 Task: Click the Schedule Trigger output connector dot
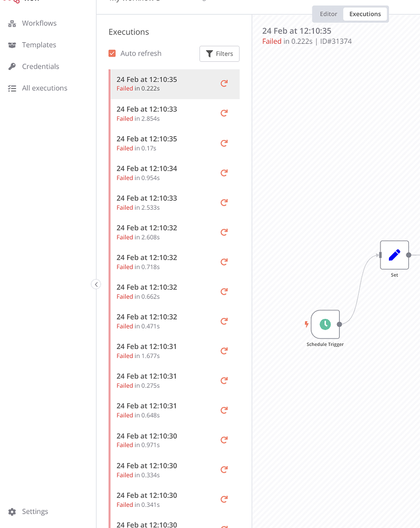340,325
